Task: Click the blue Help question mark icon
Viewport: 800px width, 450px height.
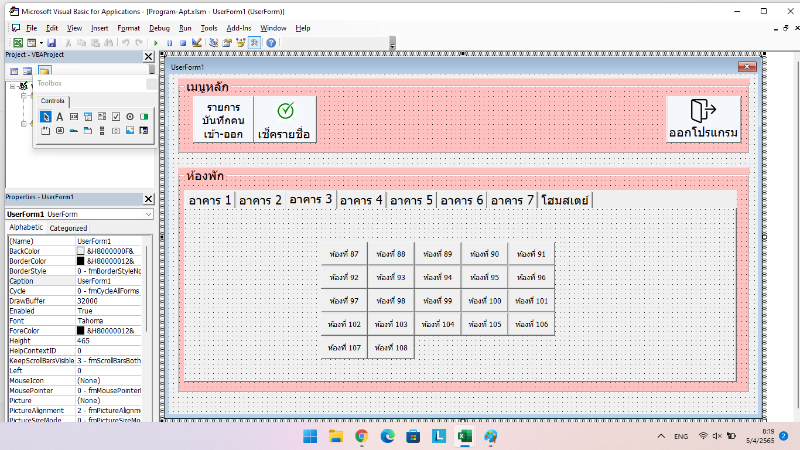Action: click(271, 43)
